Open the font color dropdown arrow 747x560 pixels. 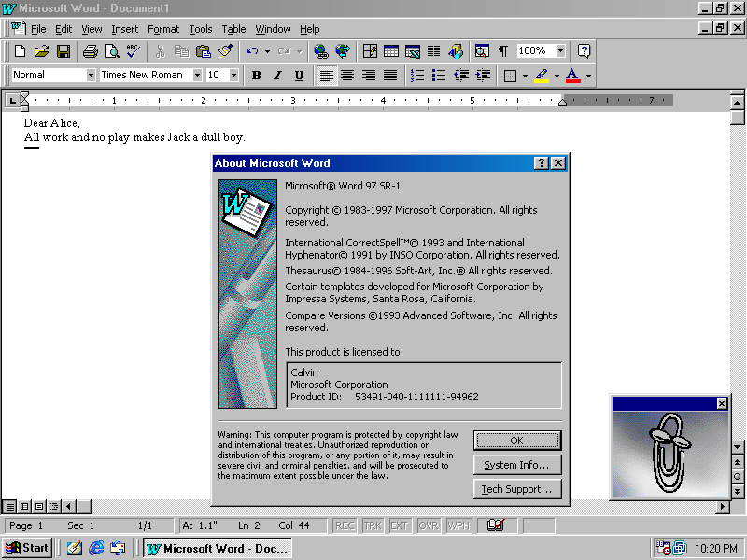coord(586,75)
